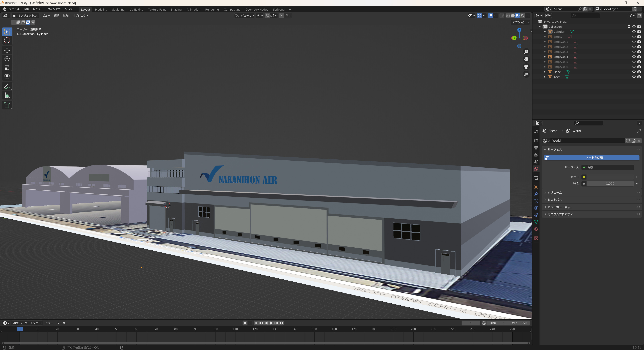
Task: Select the Annotate tool
Action: click(x=7, y=86)
